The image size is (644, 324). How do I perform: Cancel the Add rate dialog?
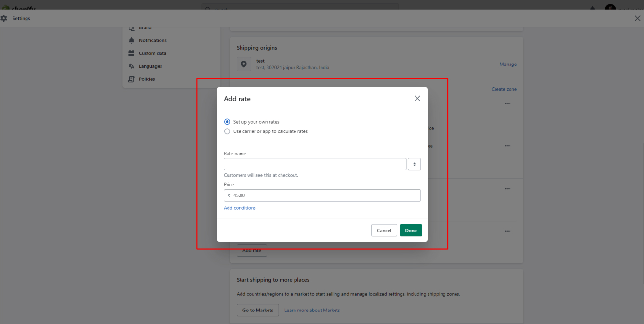point(384,231)
